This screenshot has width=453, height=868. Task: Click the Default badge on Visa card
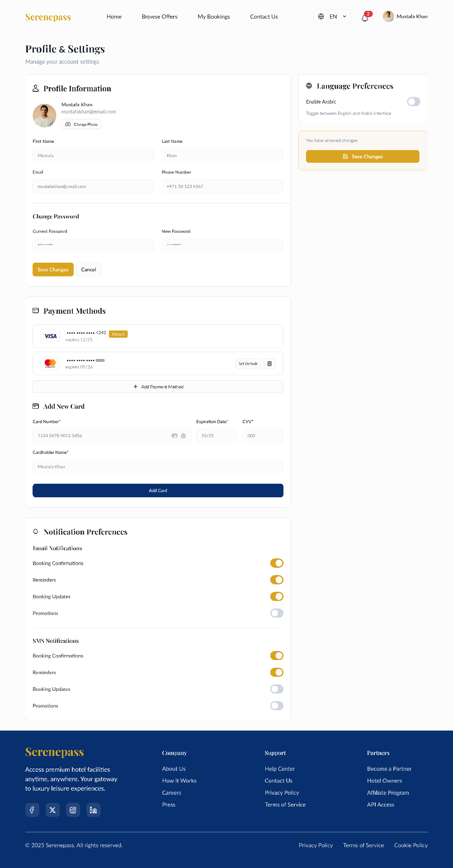(118, 334)
